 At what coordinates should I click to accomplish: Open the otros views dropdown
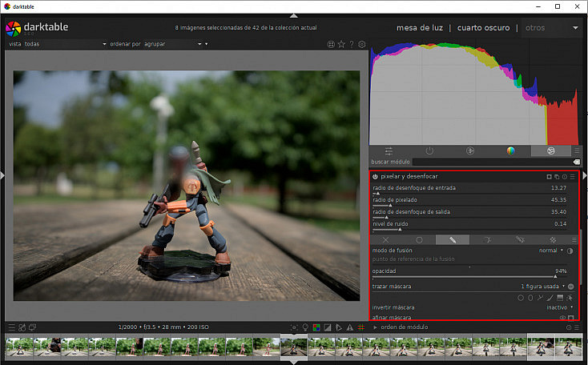[552, 28]
